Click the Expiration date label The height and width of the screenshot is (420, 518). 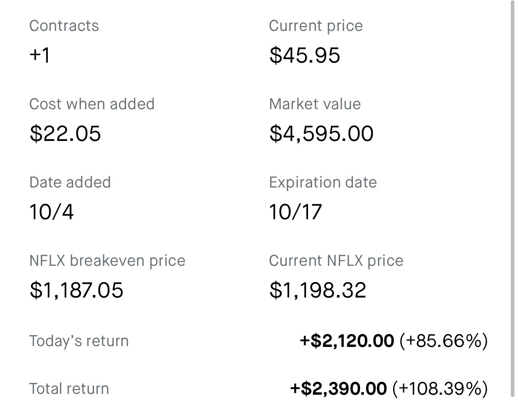pyautogui.click(x=323, y=182)
